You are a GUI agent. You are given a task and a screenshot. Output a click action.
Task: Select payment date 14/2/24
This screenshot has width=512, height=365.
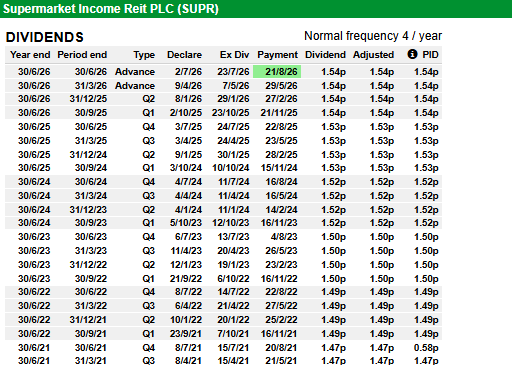click(x=281, y=210)
